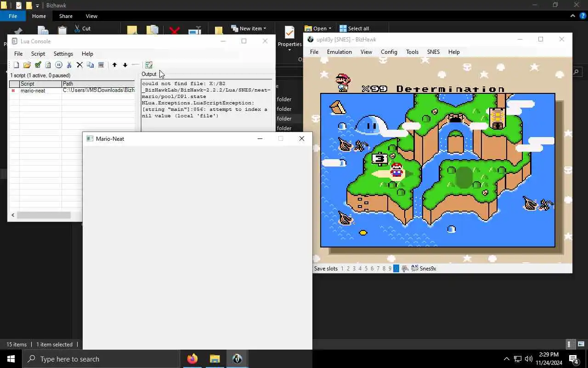This screenshot has width=588, height=368.
Task: Collapse the Explorer ribbon with chevron
Action: (x=572, y=16)
